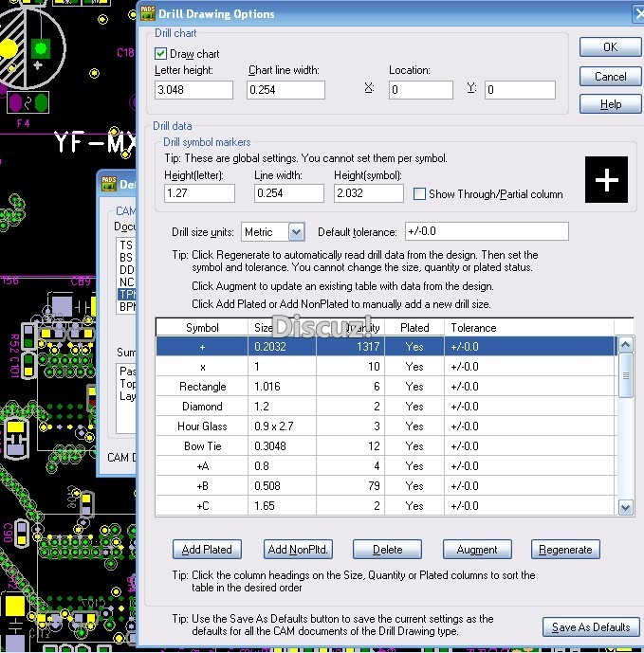
Task: Click the Add NonPltd. button
Action: (x=298, y=550)
